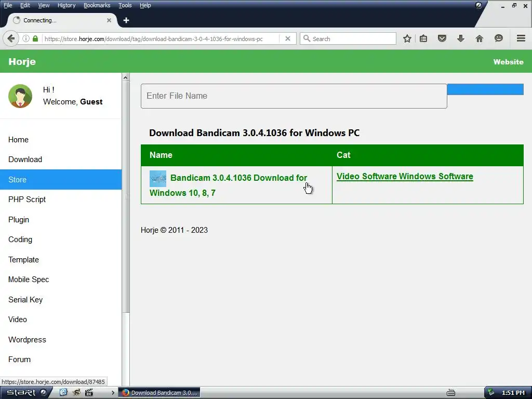
Task: Open the View menu
Action: coord(44,5)
